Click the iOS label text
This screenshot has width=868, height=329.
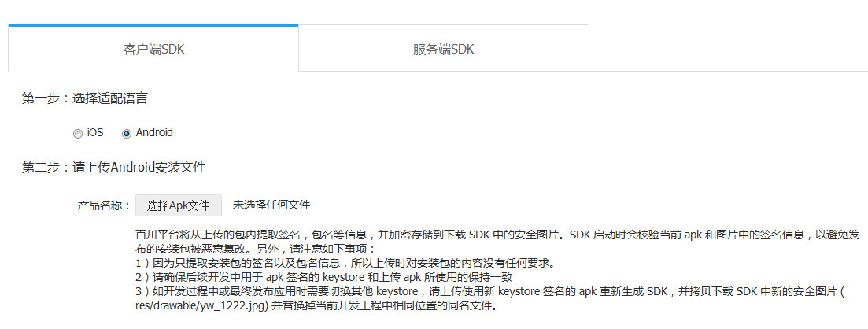[94, 132]
